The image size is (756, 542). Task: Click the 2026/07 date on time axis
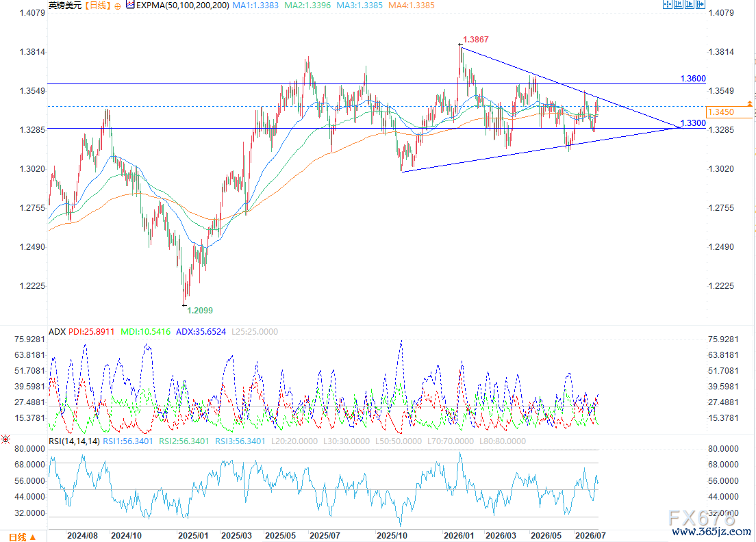(590, 535)
